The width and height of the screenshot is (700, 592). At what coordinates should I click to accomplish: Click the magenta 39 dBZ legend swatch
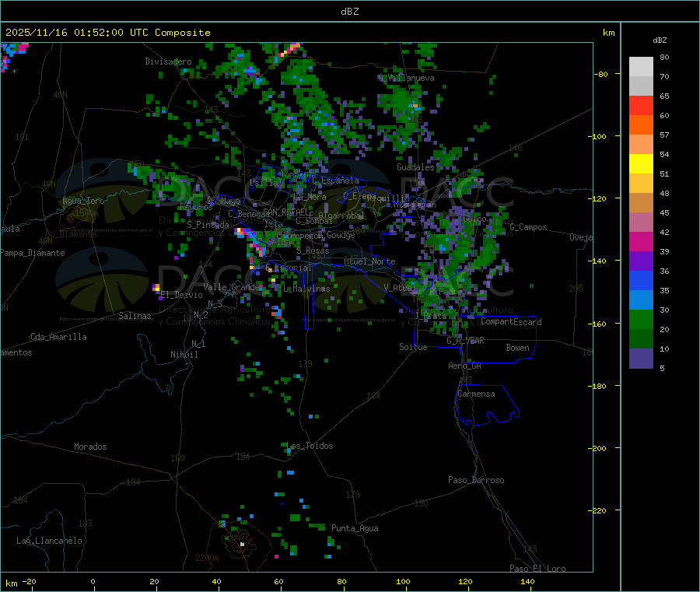(x=641, y=241)
